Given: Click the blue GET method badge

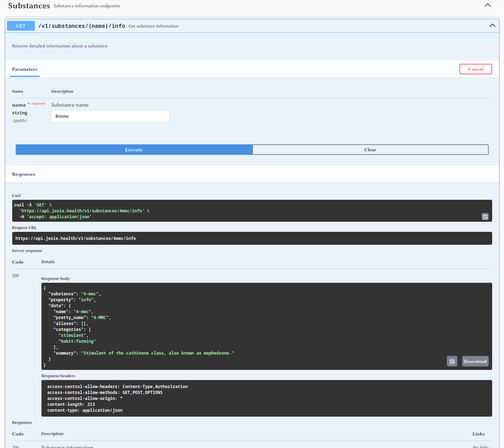Looking at the screenshot, I should [x=21, y=26].
